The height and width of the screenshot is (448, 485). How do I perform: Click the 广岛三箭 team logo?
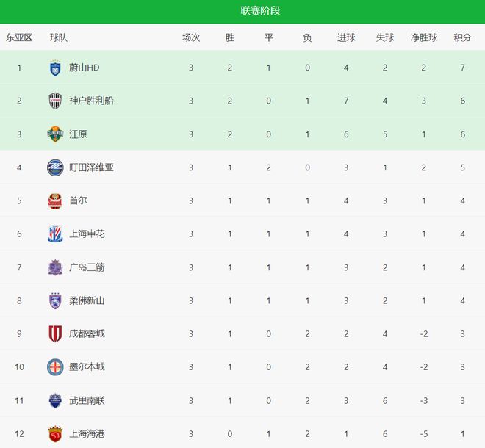pos(55,267)
